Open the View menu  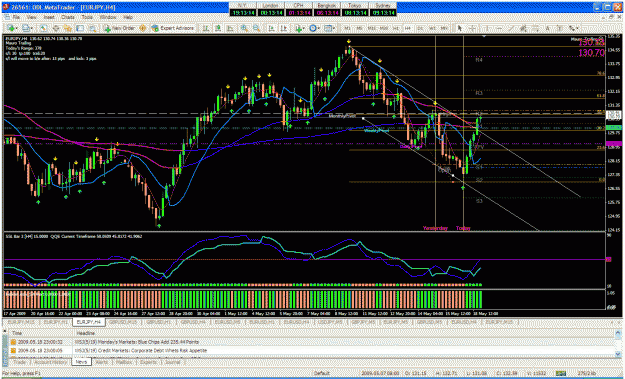(x=31, y=17)
